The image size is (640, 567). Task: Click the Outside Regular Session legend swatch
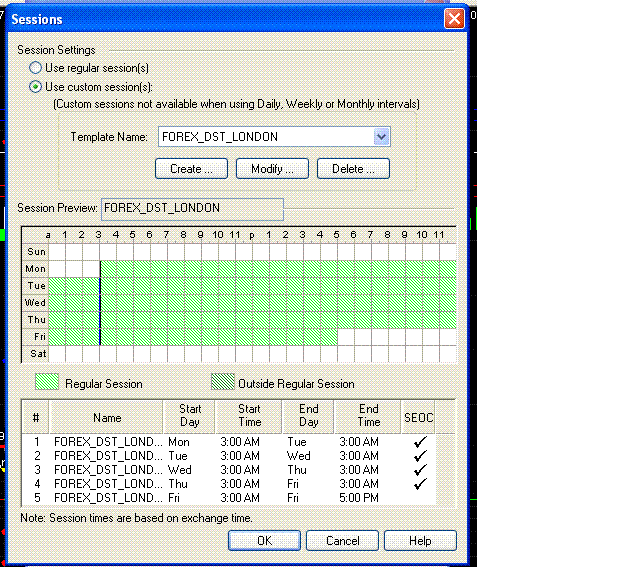[221, 383]
